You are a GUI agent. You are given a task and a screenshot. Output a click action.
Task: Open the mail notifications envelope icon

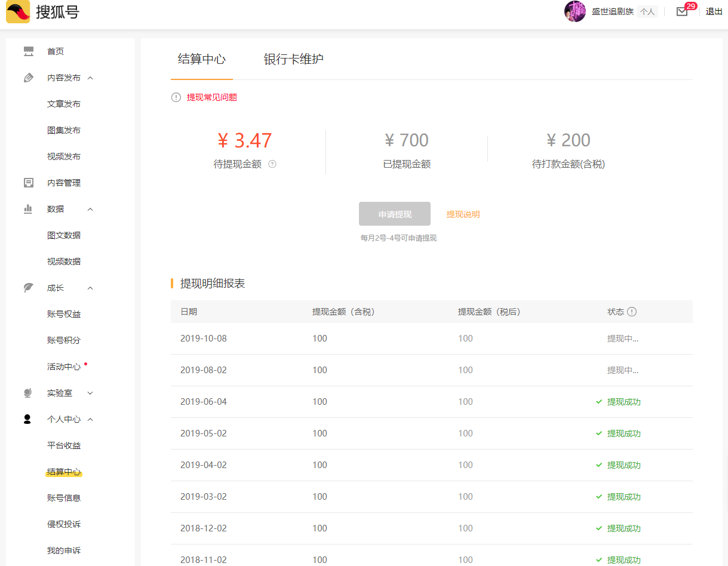click(682, 11)
